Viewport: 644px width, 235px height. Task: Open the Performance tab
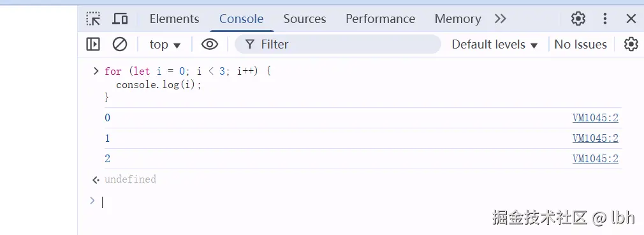coord(380,19)
